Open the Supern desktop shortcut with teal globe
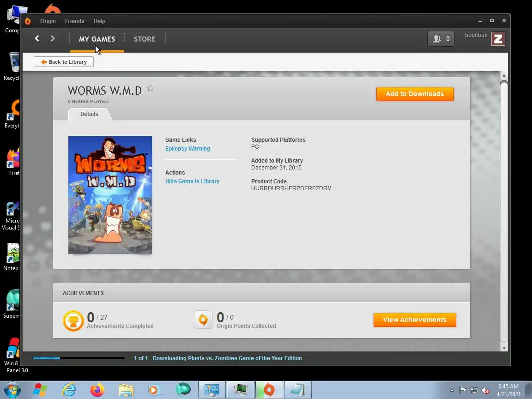Image resolution: width=532 pixels, height=399 pixels. (12, 304)
